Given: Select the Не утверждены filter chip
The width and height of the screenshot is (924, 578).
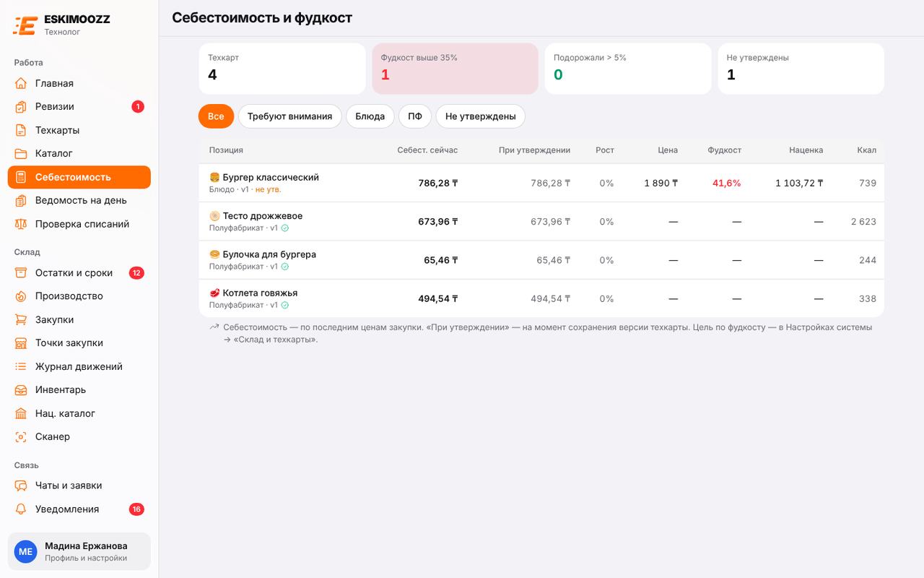Looking at the screenshot, I should [480, 116].
